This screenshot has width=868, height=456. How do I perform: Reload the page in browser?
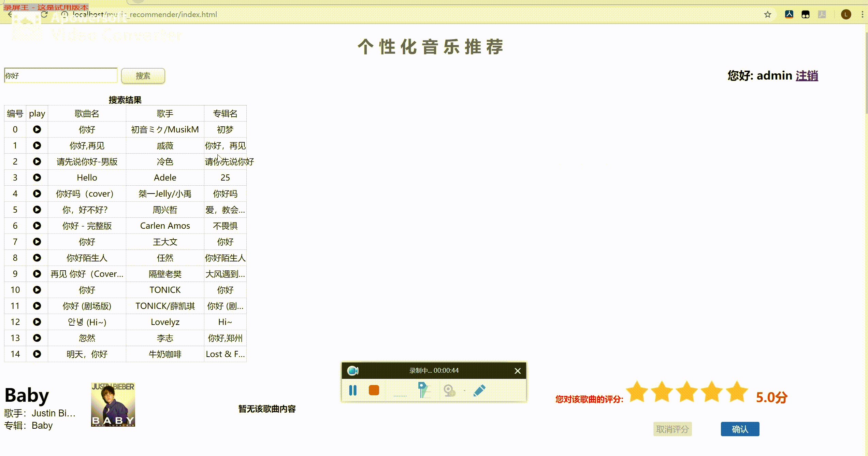point(44,14)
